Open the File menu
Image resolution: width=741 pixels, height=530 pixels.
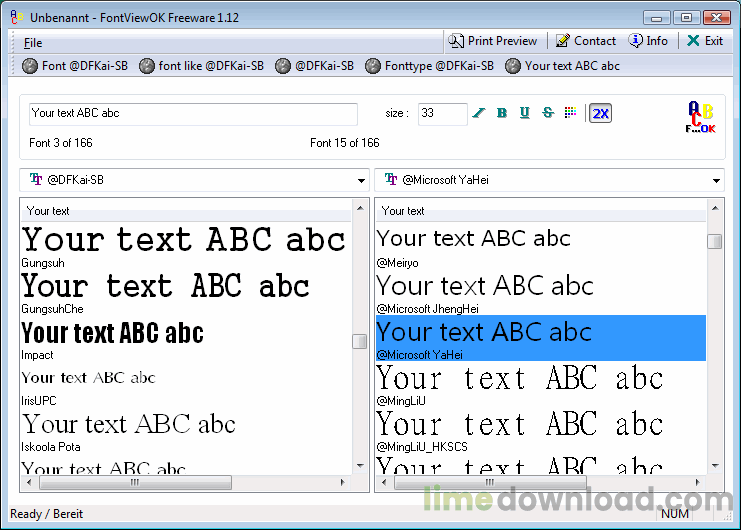pyautogui.click(x=33, y=42)
